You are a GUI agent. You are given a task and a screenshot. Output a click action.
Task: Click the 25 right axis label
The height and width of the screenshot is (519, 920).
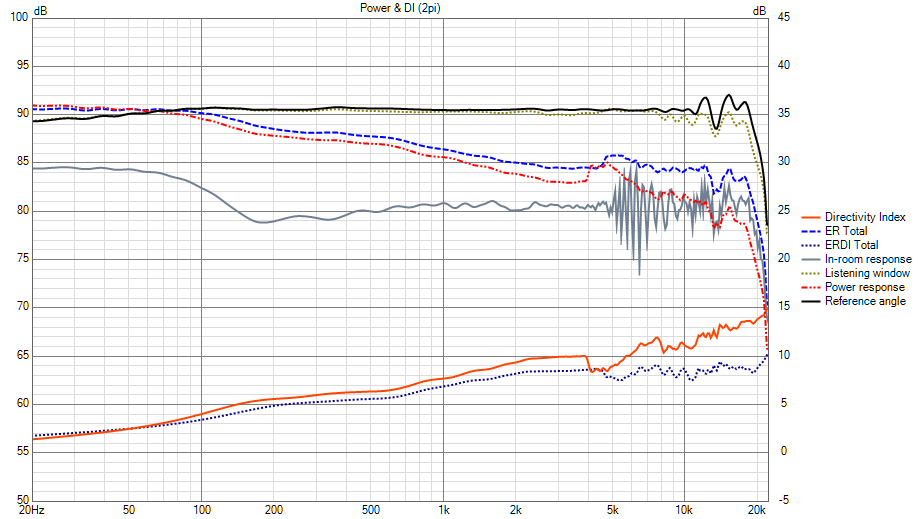783,210
